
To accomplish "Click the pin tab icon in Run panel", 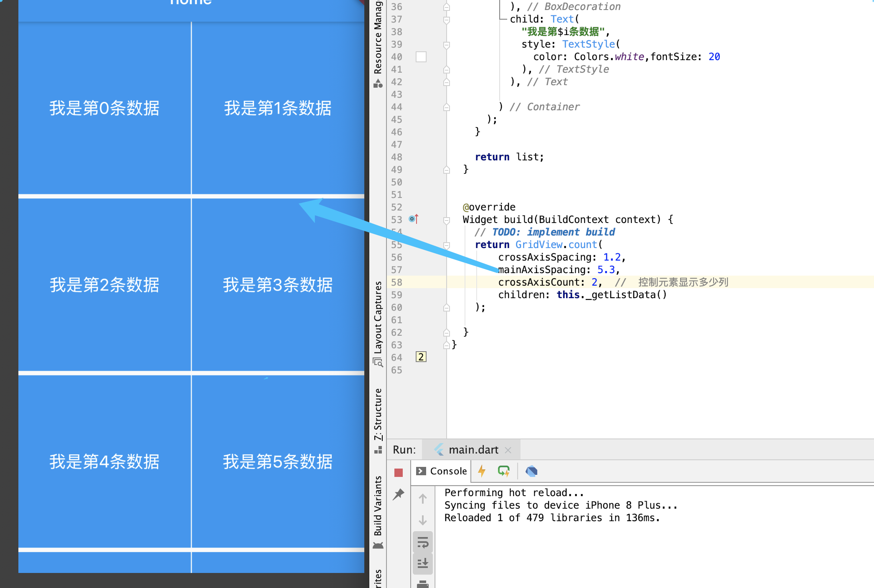I will (399, 494).
